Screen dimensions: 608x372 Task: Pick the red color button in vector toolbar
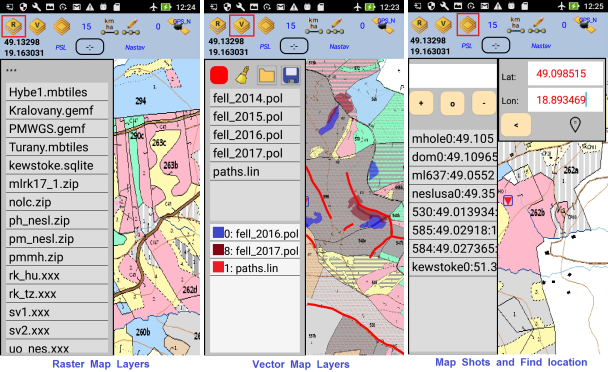point(219,75)
